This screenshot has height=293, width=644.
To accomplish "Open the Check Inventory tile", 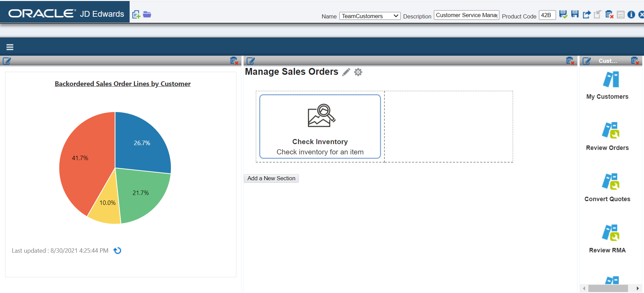I will click(x=320, y=127).
